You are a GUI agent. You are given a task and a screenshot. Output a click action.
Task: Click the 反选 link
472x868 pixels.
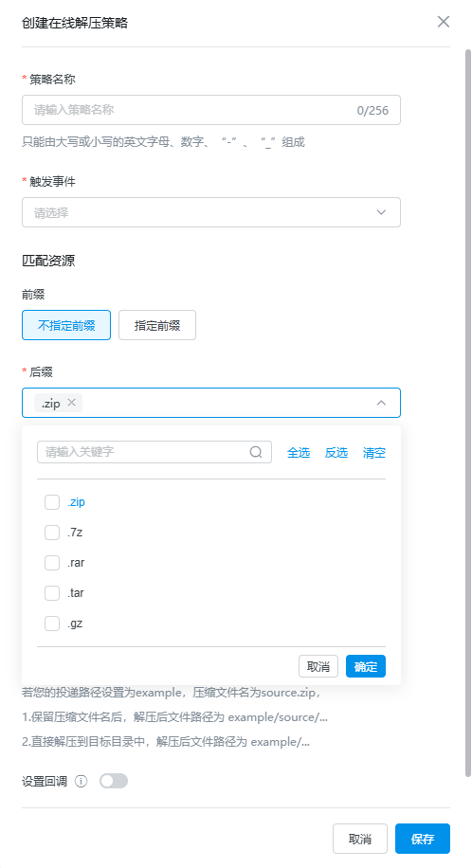(336, 452)
